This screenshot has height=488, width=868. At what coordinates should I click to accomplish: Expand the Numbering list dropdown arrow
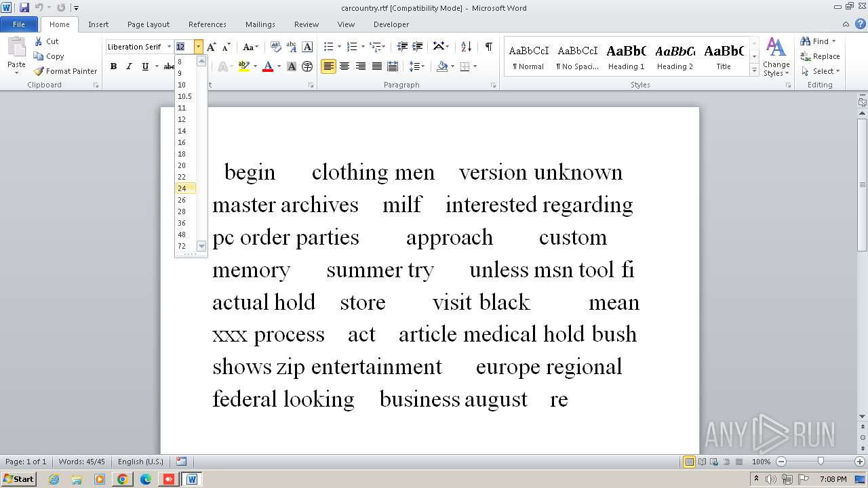[363, 47]
